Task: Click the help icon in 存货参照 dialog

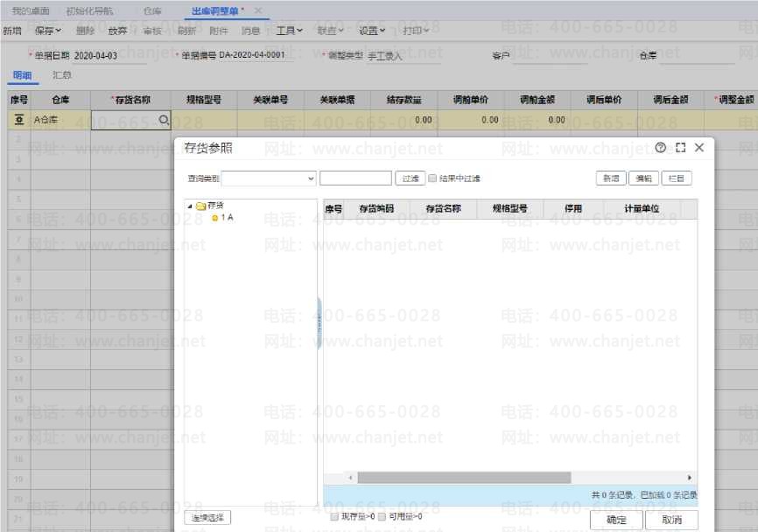Action: (661, 148)
